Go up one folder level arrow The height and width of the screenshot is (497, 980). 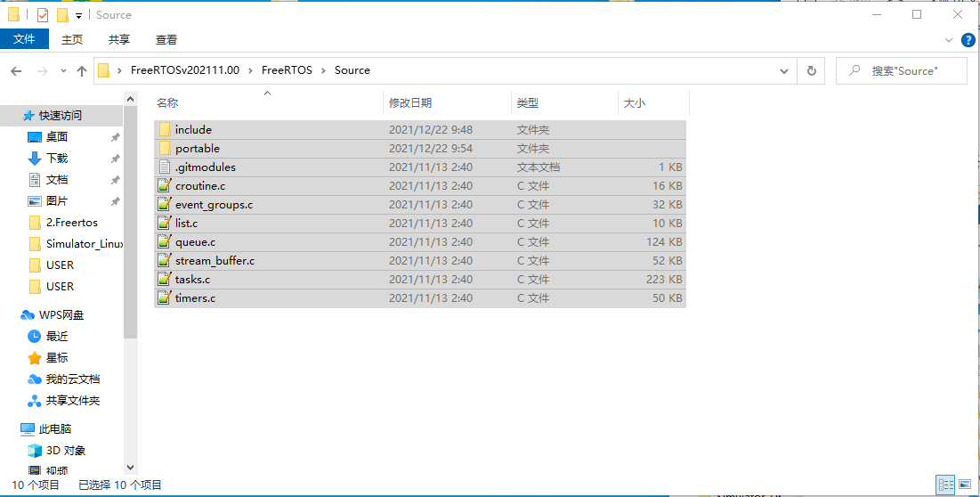point(82,71)
